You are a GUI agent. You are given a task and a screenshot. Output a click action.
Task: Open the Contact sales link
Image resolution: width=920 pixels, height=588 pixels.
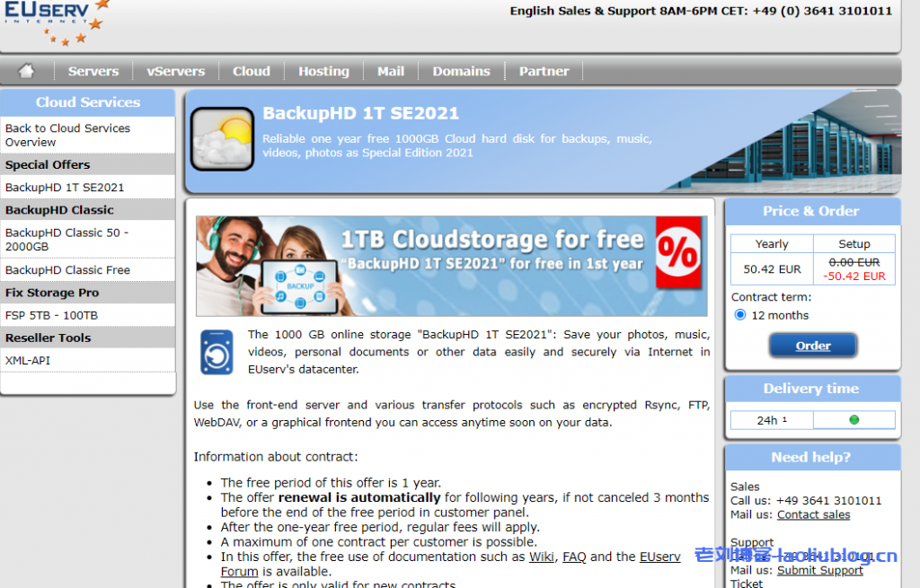coord(813,514)
